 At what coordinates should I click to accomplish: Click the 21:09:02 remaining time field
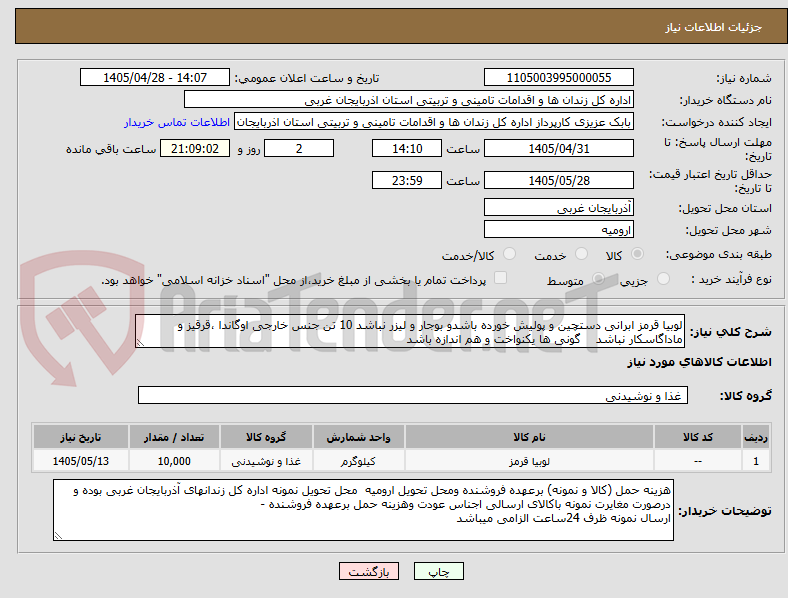(x=195, y=148)
